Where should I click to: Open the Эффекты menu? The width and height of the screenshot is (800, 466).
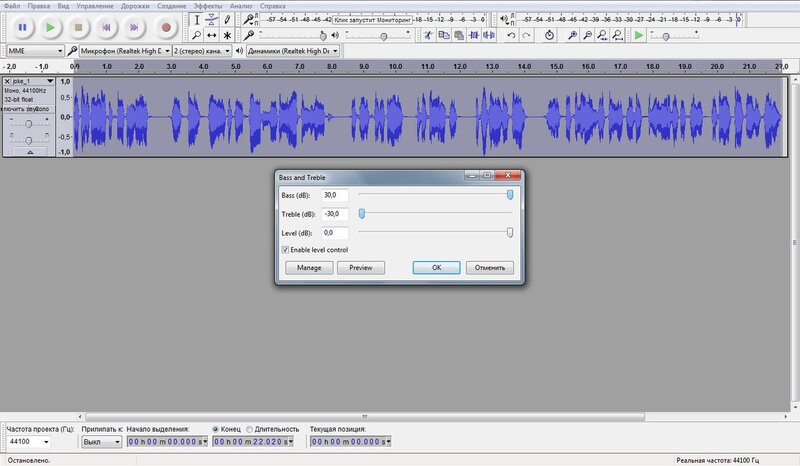(207, 5)
